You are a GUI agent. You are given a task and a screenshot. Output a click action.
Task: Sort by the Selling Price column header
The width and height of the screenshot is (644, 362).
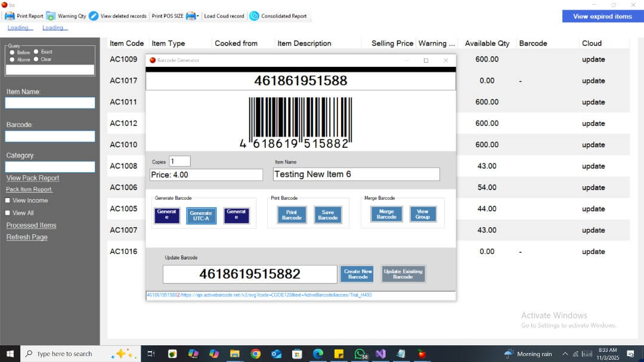coord(392,44)
